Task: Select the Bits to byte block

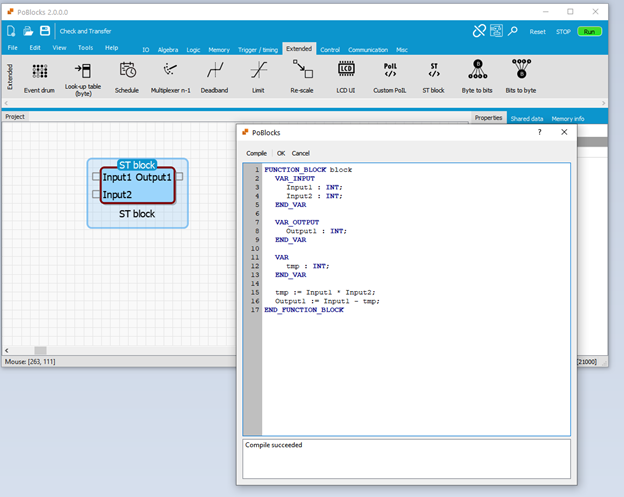Action: tap(521, 78)
